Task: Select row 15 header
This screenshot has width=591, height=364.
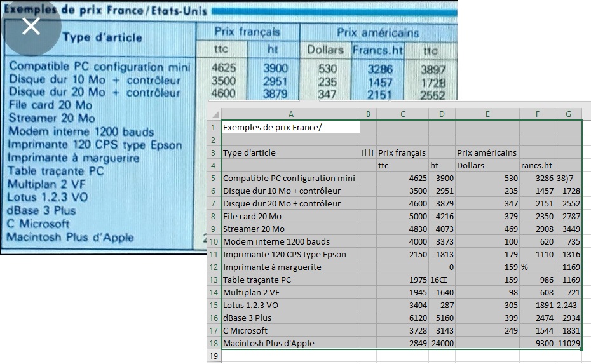Action: 214,305
